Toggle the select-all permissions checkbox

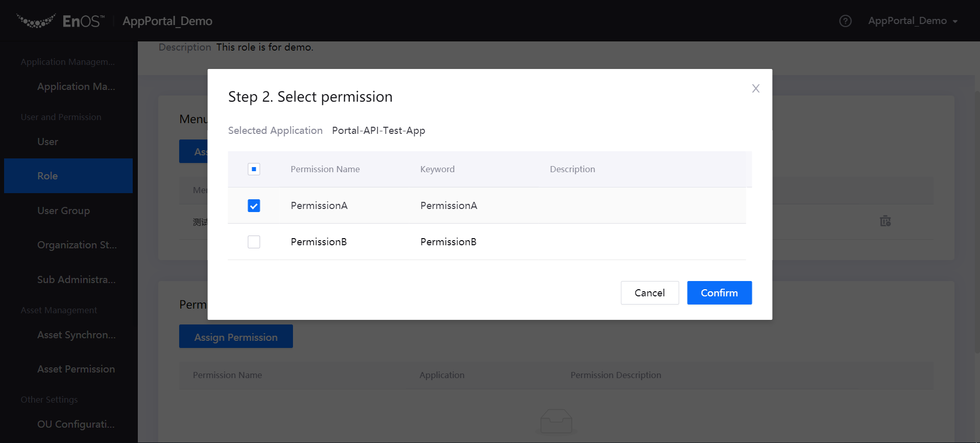[254, 169]
